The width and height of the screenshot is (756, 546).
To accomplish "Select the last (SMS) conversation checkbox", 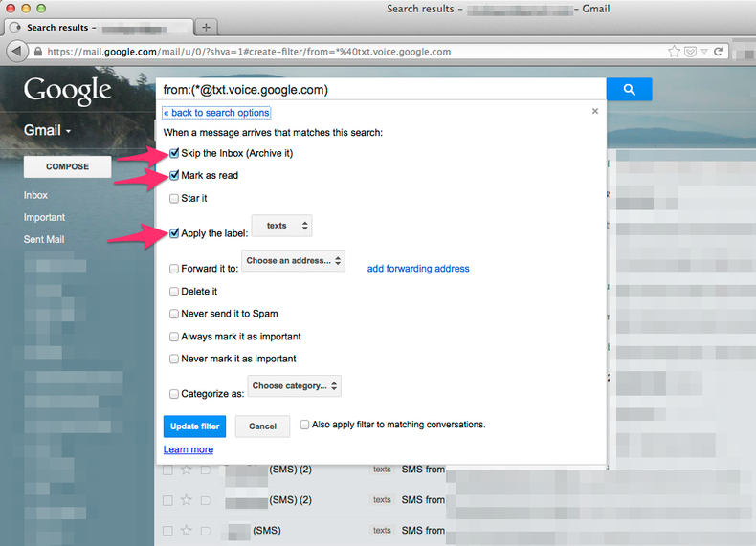I will [167, 531].
